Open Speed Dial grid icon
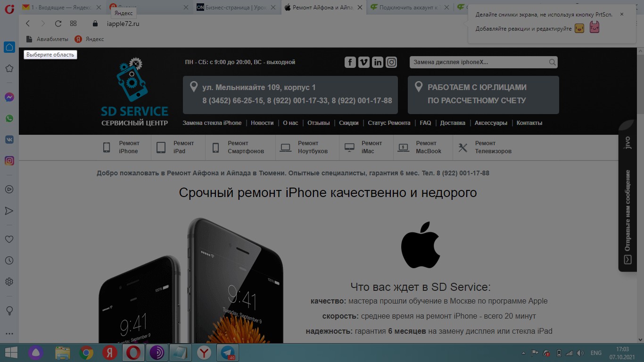The image size is (644, 362). [73, 24]
